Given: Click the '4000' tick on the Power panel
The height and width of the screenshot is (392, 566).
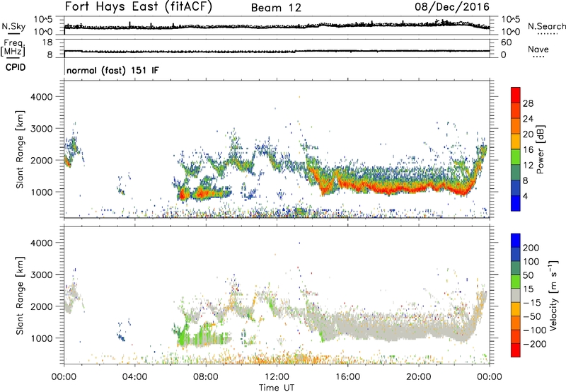Looking at the screenshot, I should (42, 97).
